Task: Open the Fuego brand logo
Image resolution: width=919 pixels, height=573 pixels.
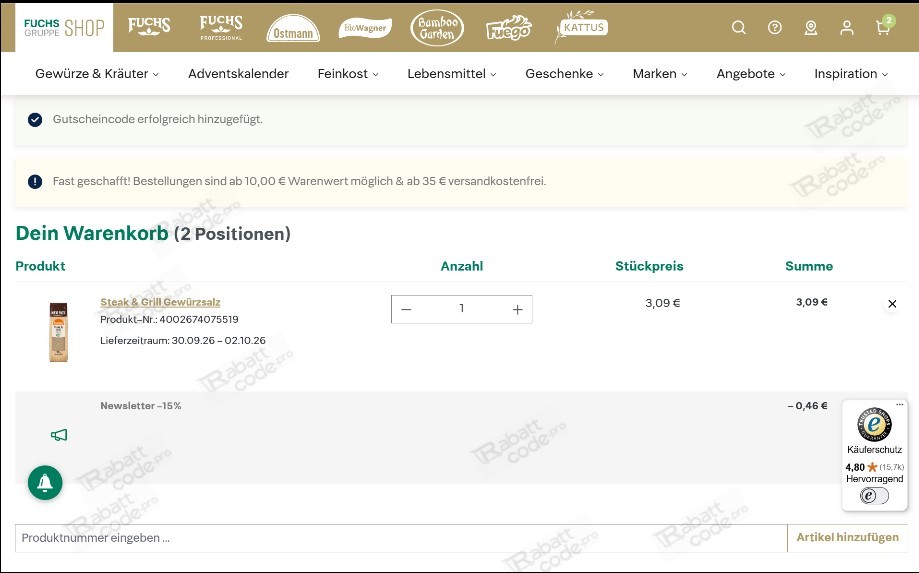Action: click(509, 28)
